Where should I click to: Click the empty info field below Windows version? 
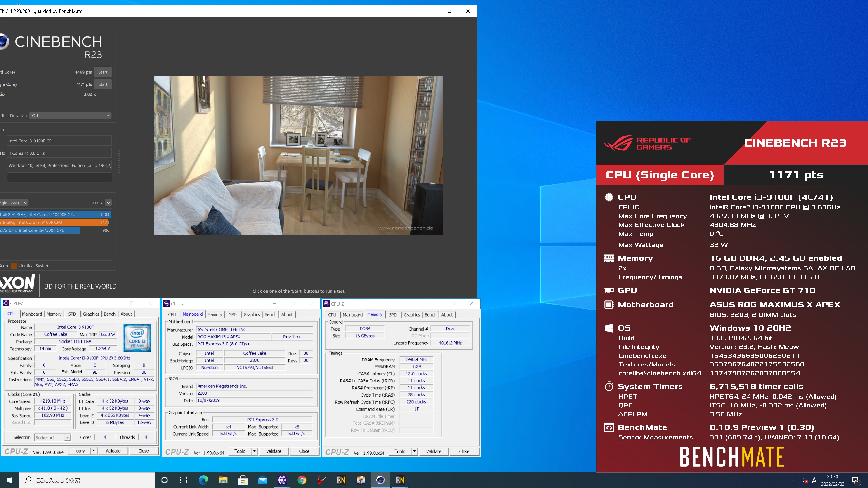coord(59,177)
